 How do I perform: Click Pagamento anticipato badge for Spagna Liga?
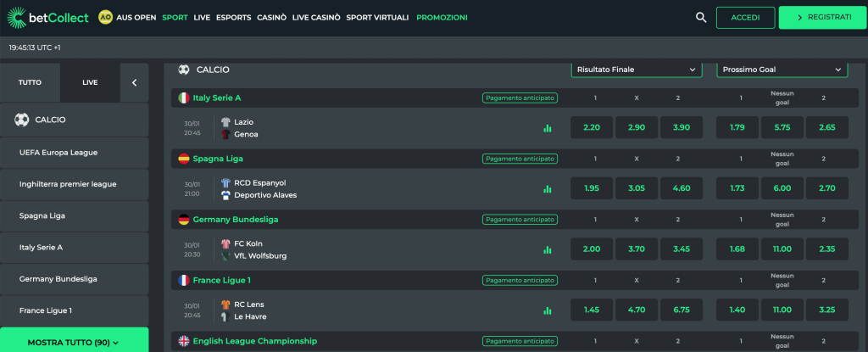point(520,159)
